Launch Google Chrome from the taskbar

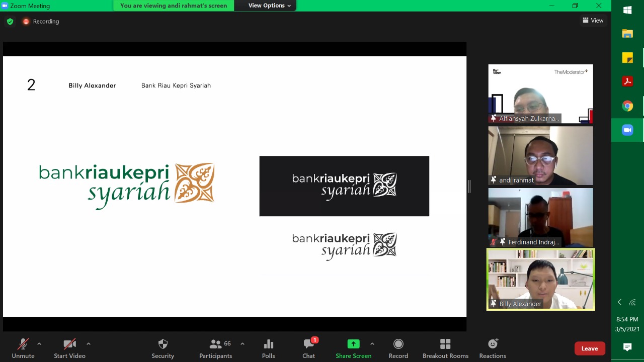pos(627,106)
